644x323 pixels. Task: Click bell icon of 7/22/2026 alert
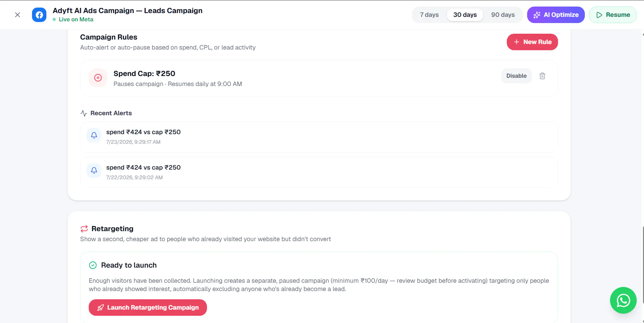pyautogui.click(x=94, y=170)
